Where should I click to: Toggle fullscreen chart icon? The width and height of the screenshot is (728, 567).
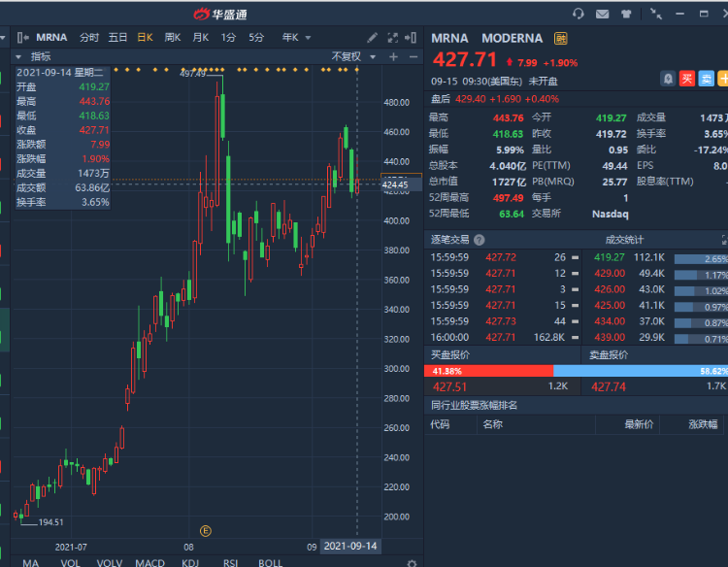tap(393, 38)
